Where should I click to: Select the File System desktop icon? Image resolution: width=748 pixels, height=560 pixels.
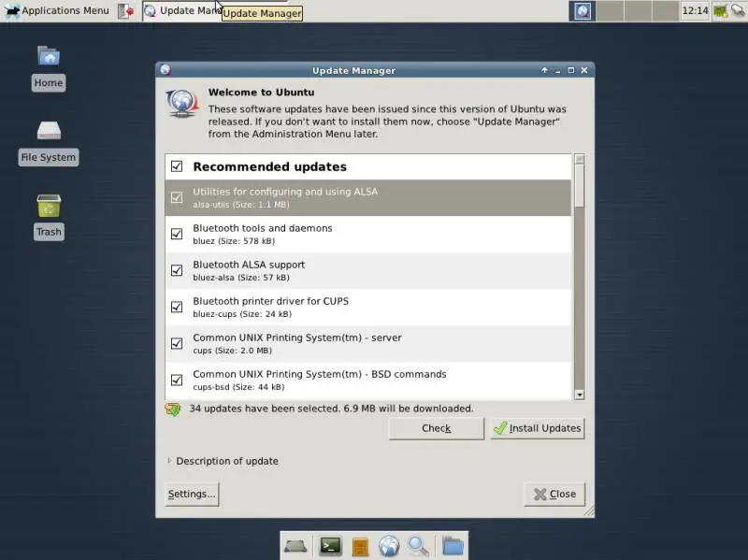pyautogui.click(x=49, y=143)
